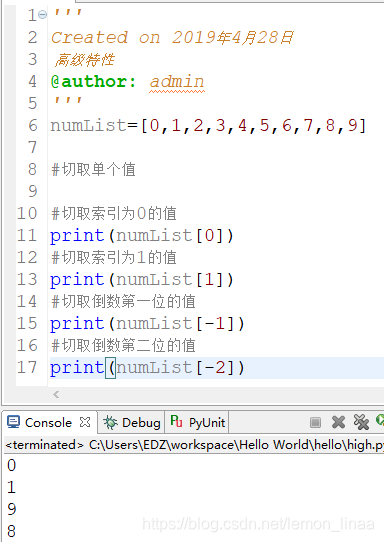Click the PyUnit Pu icon
Viewport: 384px width, 542px height.
point(176,421)
